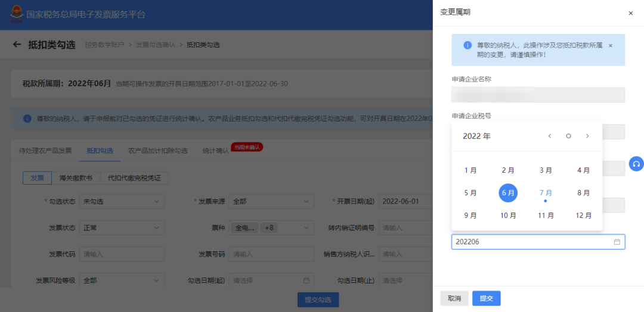Open the 统计确认 tab

click(216, 151)
